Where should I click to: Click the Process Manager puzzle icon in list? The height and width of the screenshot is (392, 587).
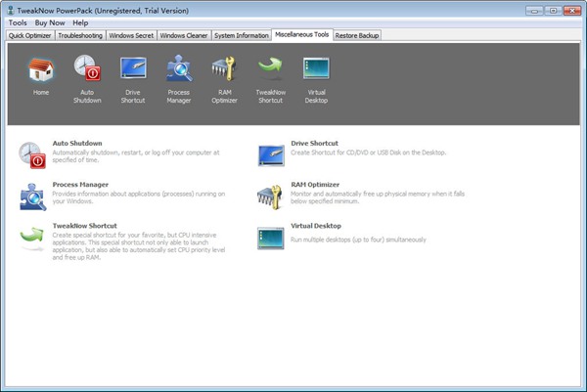point(33,196)
